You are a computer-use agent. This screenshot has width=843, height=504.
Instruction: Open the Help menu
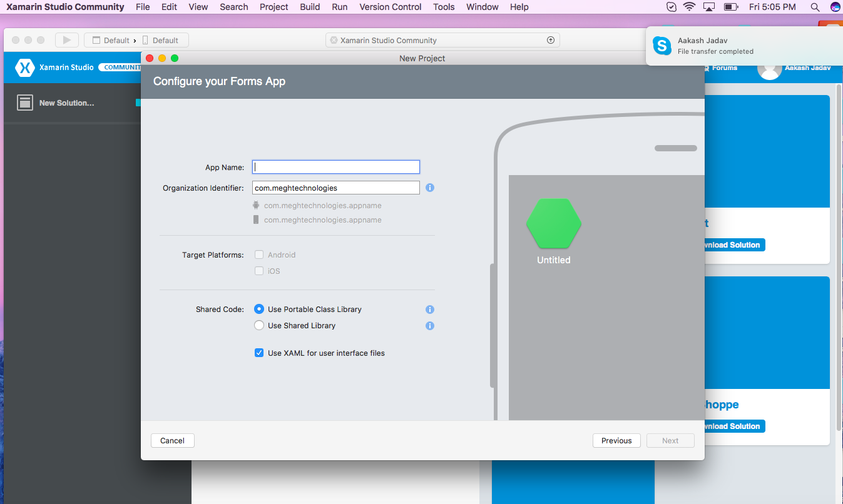click(519, 7)
